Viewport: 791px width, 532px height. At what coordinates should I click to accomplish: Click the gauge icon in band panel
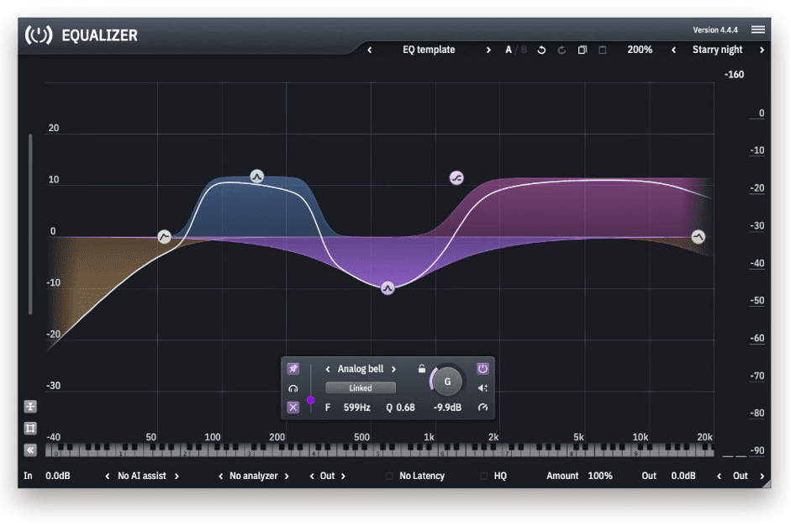[483, 407]
